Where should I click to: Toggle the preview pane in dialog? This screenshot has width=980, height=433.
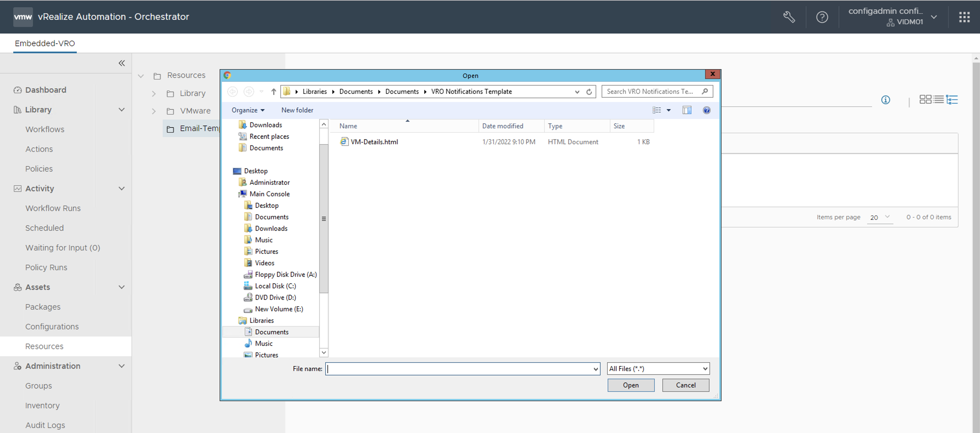(x=687, y=110)
